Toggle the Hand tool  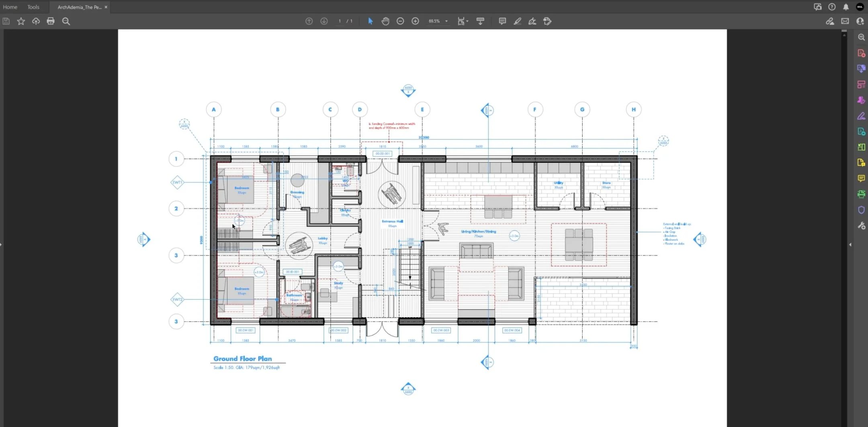[385, 21]
